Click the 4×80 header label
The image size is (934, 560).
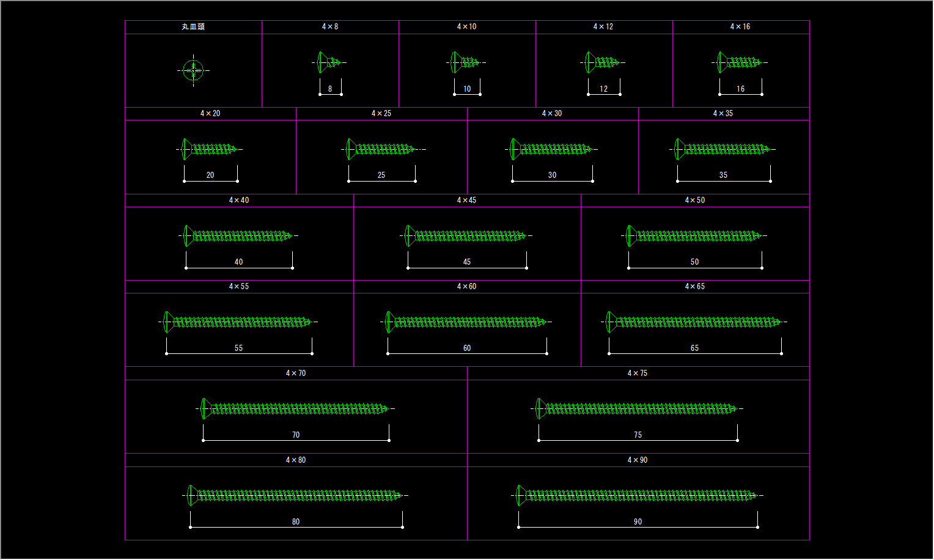click(296, 460)
